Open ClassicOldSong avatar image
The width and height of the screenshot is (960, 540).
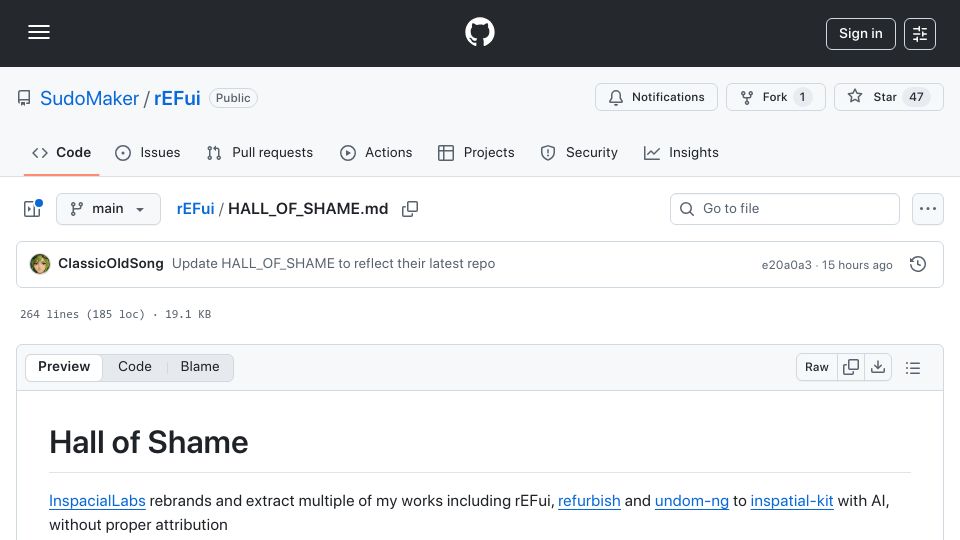click(40, 264)
